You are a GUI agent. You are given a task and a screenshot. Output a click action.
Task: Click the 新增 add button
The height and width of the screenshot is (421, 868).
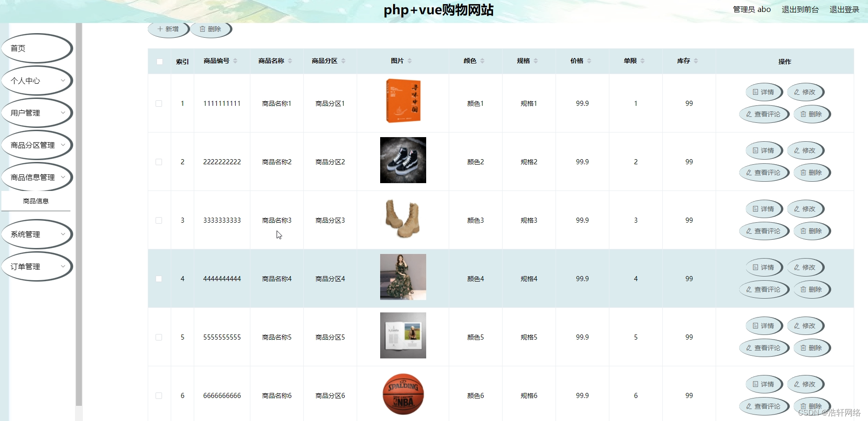coord(168,29)
